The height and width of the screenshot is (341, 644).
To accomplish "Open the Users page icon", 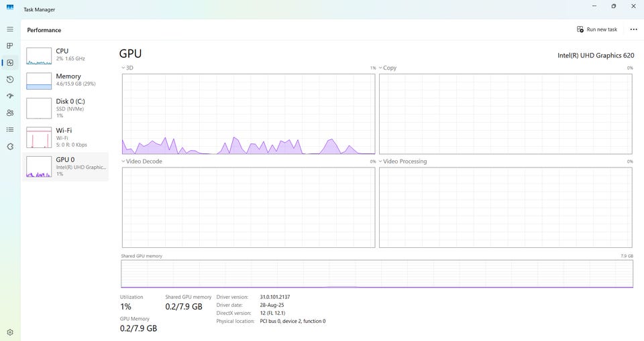I will [10, 113].
